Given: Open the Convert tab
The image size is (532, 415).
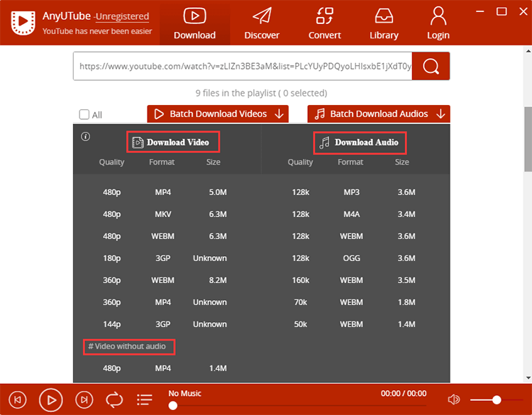Looking at the screenshot, I should point(324,23).
